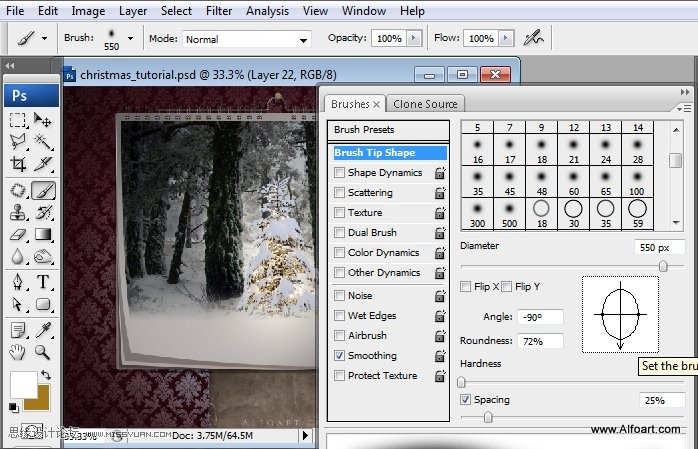The height and width of the screenshot is (449, 698).
Task: Open the Opacity slider arrow
Action: 414,38
